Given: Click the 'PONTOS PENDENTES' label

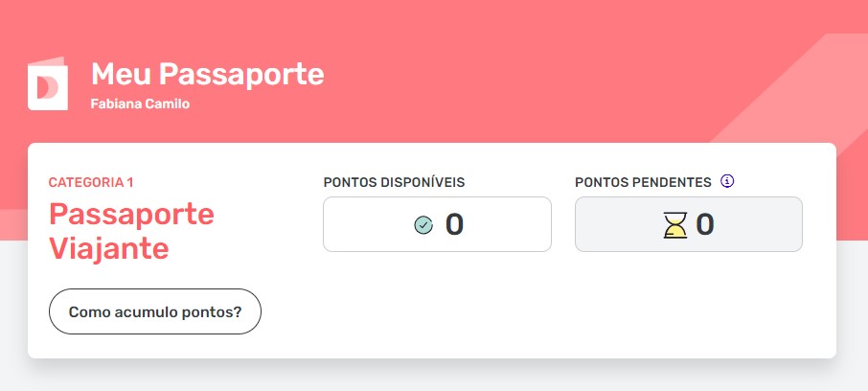Looking at the screenshot, I should (643, 182).
